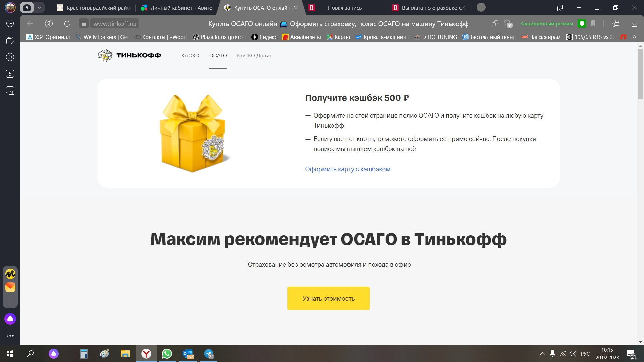Expand hidden bookmarks double-chevron
This screenshot has height=362, width=644.
(634, 37)
